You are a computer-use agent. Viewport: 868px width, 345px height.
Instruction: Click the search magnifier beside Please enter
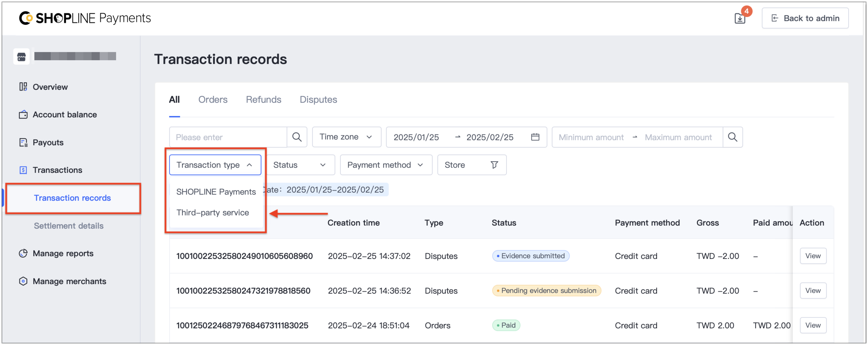[x=297, y=137]
